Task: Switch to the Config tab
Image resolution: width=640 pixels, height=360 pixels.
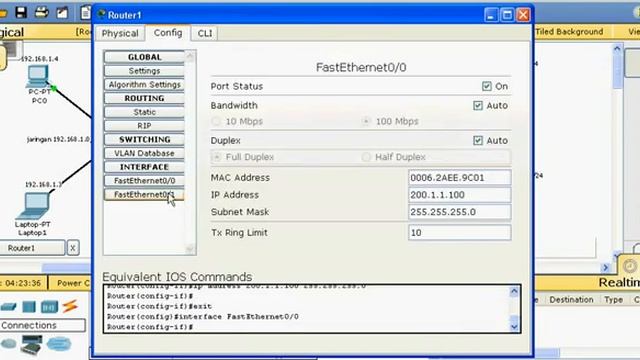Action: pos(168,33)
